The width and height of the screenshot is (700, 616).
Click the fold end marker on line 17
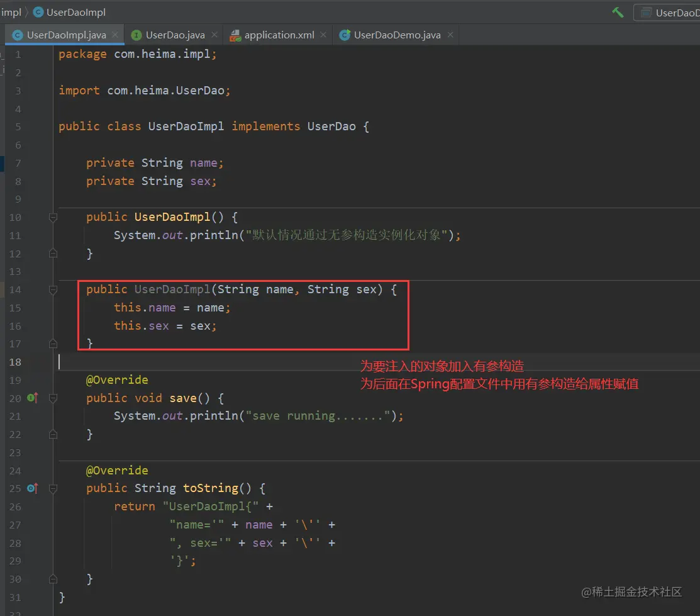[53, 344]
